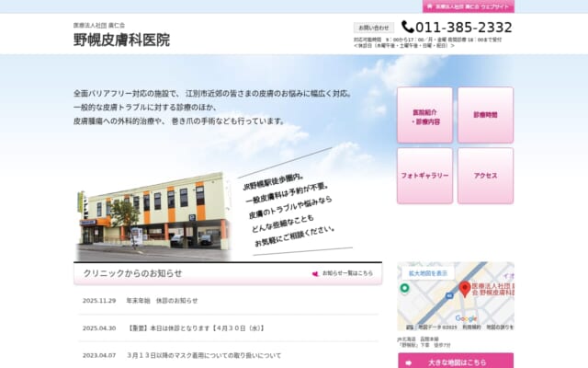The height and width of the screenshot is (368, 588).
Task: Click the 大きな地図はこちら button
Action: [x=456, y=361]
